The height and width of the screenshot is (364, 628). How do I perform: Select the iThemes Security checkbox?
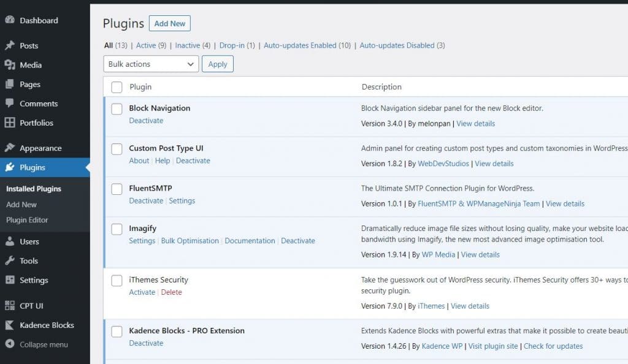click(x=117, y=281)
